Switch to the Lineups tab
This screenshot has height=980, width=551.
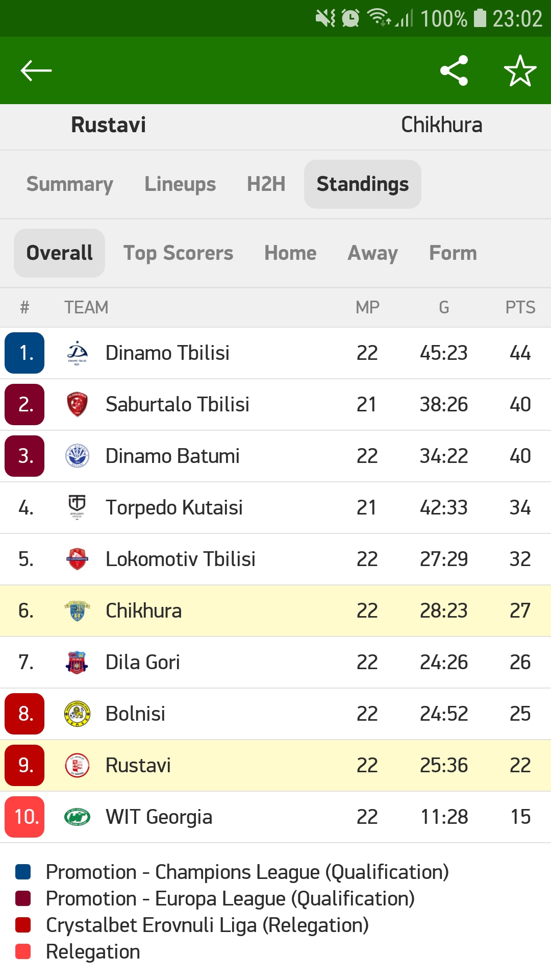(180, 184)
